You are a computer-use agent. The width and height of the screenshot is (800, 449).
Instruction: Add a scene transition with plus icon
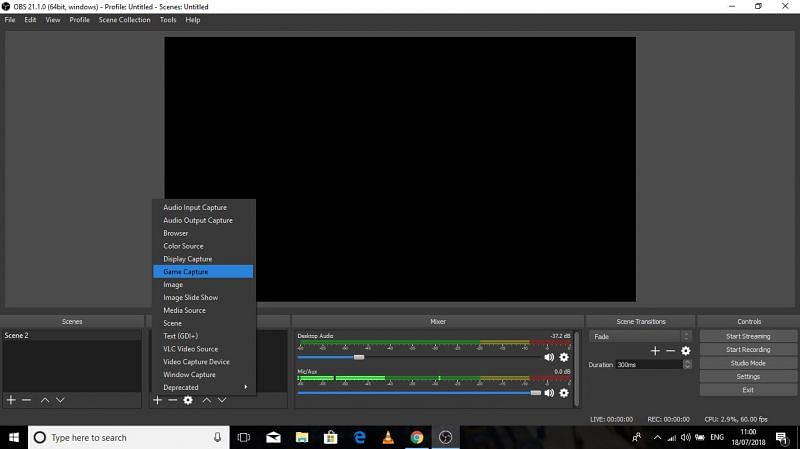655,351
